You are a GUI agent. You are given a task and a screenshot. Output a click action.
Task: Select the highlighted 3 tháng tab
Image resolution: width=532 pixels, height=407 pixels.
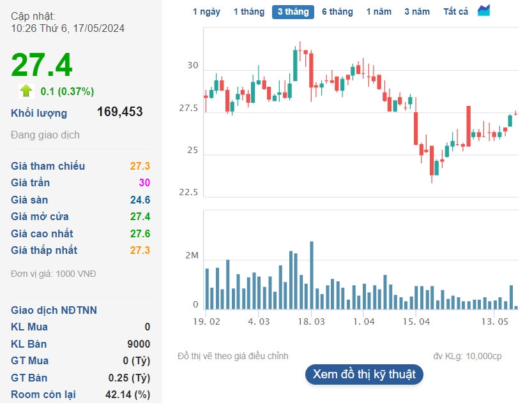coord(293,11)
